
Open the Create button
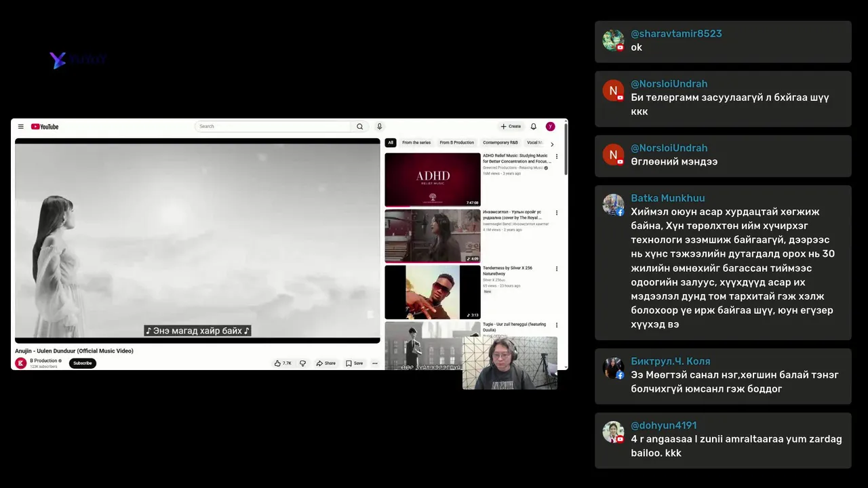coord(511,127)
